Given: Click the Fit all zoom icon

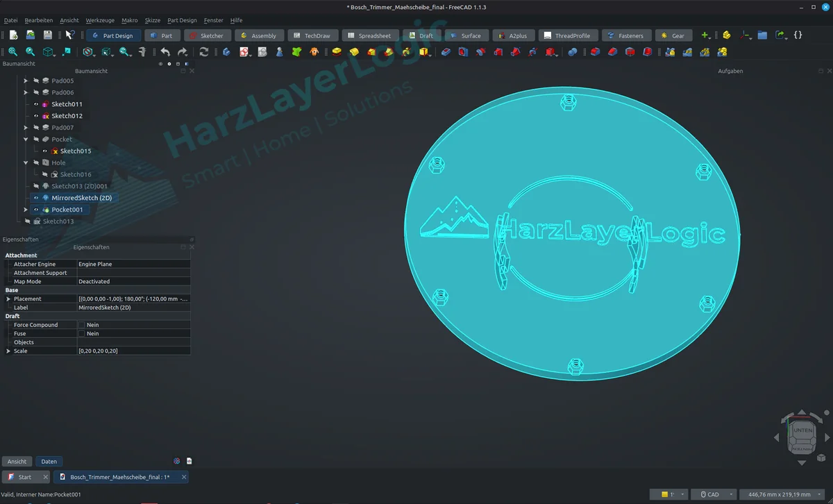Looking at the screenshot, I should point(13,52).
